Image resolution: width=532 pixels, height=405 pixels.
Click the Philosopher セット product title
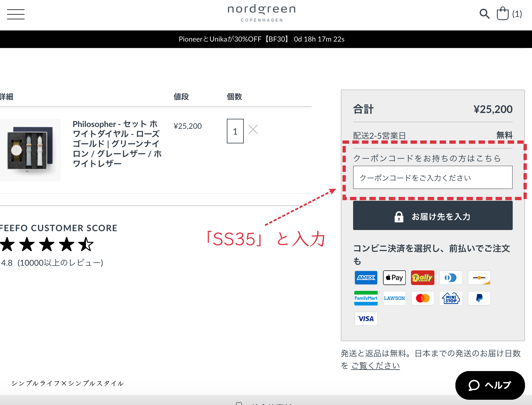[117, 144]
